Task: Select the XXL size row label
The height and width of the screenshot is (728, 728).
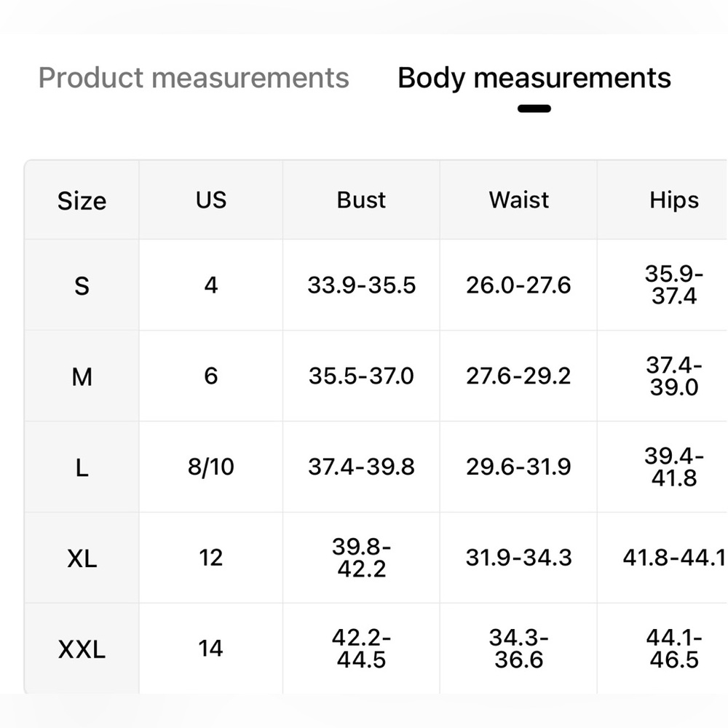Action: [x=82, y=649]
